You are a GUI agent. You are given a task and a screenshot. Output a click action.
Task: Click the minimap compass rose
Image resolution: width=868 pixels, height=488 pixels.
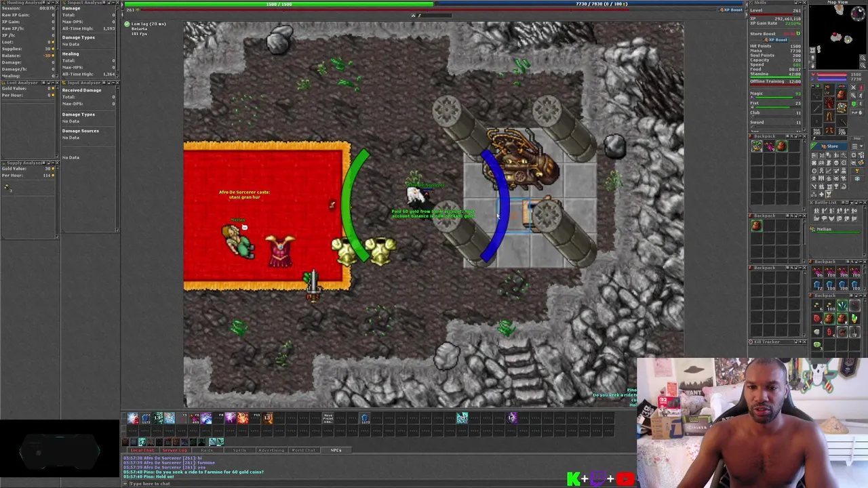pyautogui.click(x=859, y=14)
